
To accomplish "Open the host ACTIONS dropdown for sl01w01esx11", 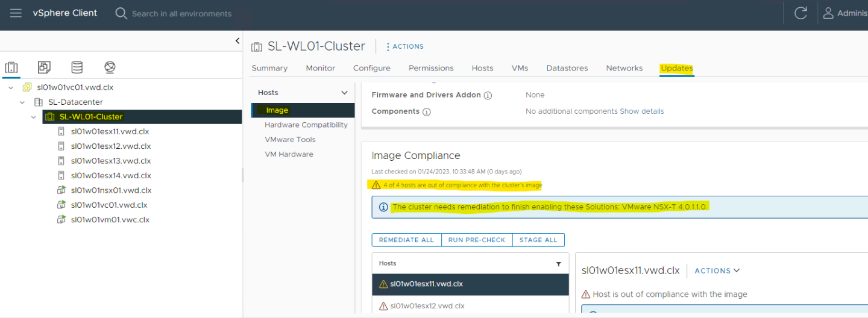I will point(717,271).
